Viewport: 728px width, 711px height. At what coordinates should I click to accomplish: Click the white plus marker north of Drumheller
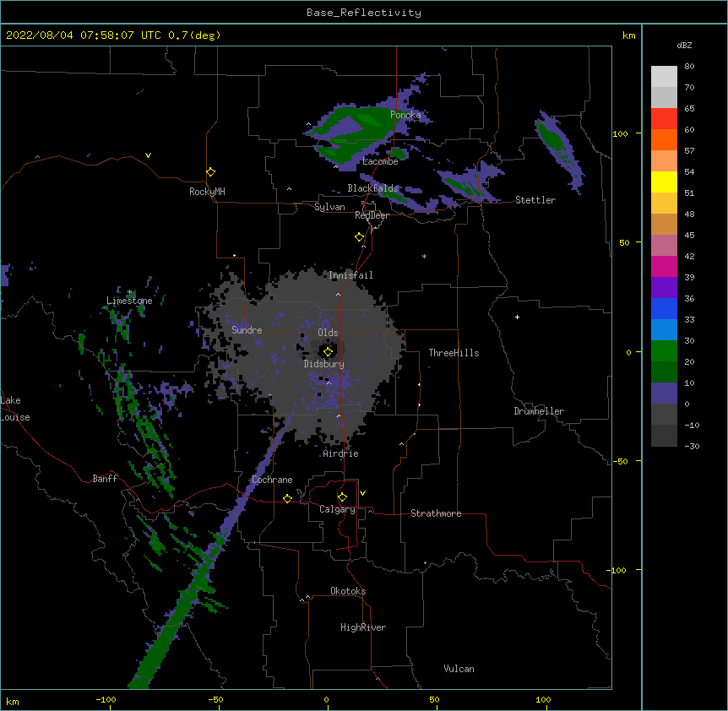(517, 317)
